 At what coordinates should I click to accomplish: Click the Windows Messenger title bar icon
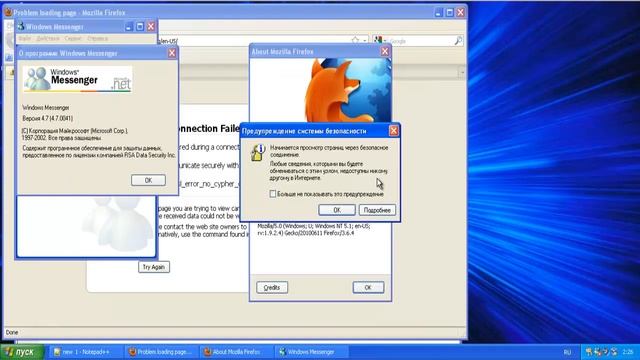click(x=21, y=27)
